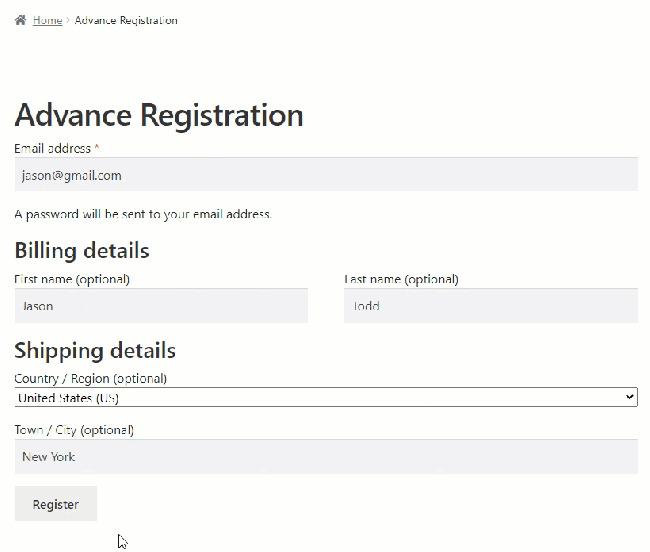The width and height of the screenshot is (650, 552).
Task: Open the Home breadcrumb link
Action: click(47, 20)
